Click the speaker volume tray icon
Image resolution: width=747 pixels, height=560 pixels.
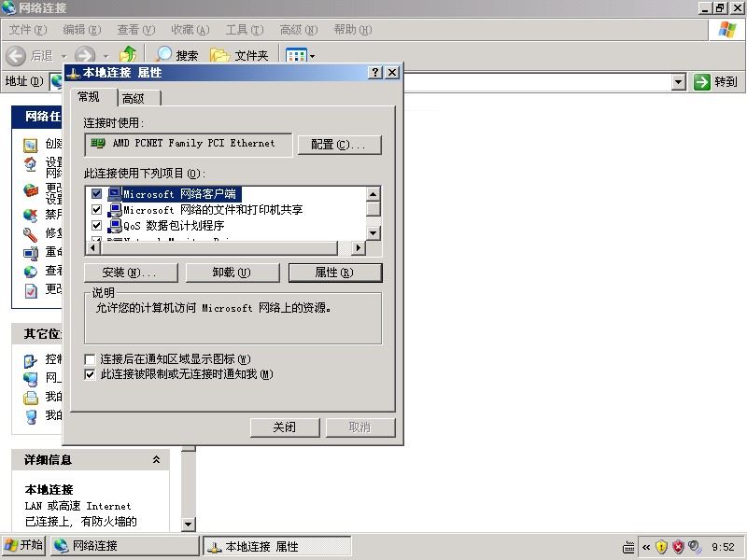pyautogui.click(x=695, y=547)
